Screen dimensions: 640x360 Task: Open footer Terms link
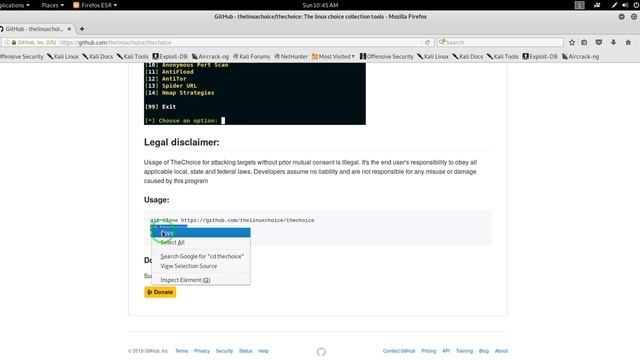coord(182,351)
